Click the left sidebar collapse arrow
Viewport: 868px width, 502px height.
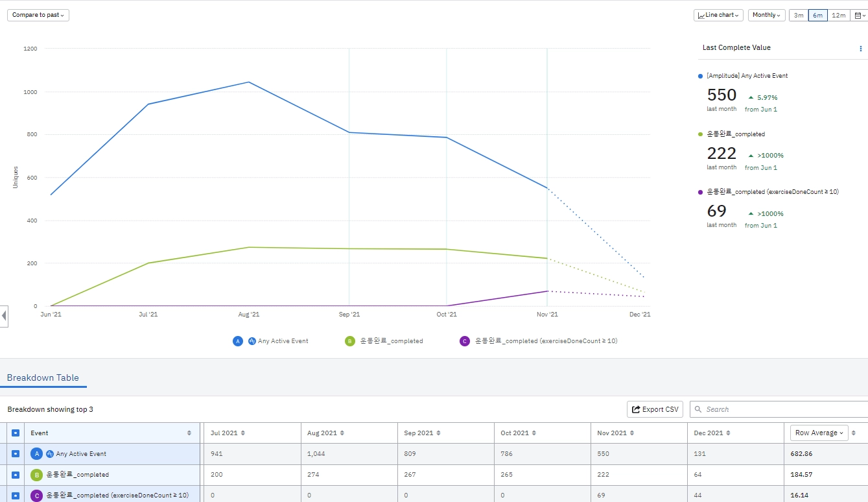point(4,316)
